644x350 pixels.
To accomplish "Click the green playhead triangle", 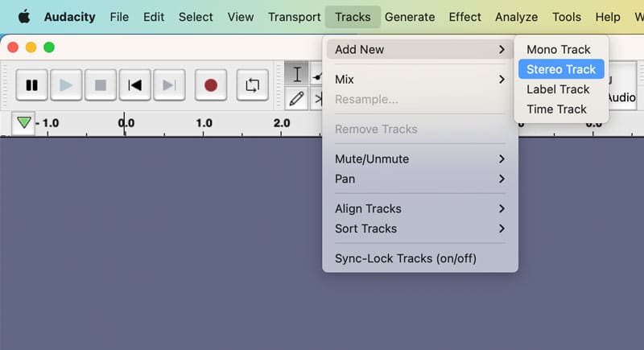I will (x=24, y=123).
